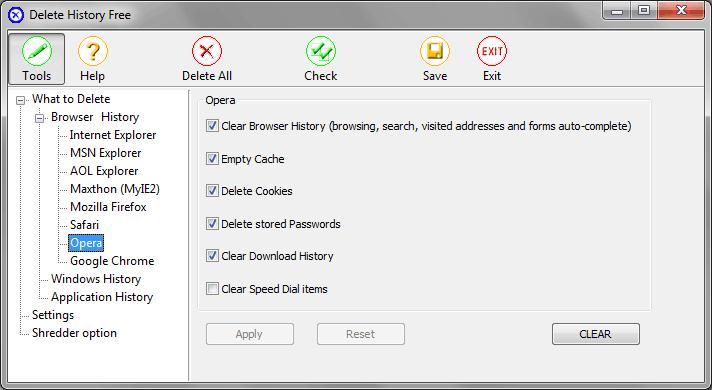This screenshot has width=712, height=390.
Task: Enable Clear Speed Dial items checkbox
Action: tap(212, 288)
